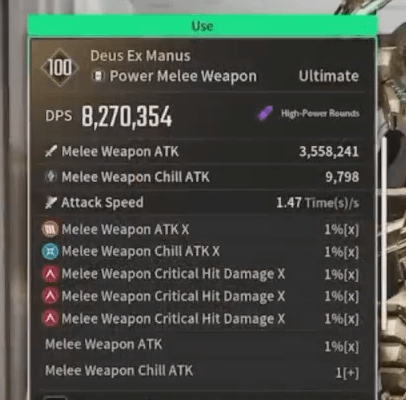Click the small icon before Power Melee Weapon
Viewport: 406px width, 400px height.
98,76
